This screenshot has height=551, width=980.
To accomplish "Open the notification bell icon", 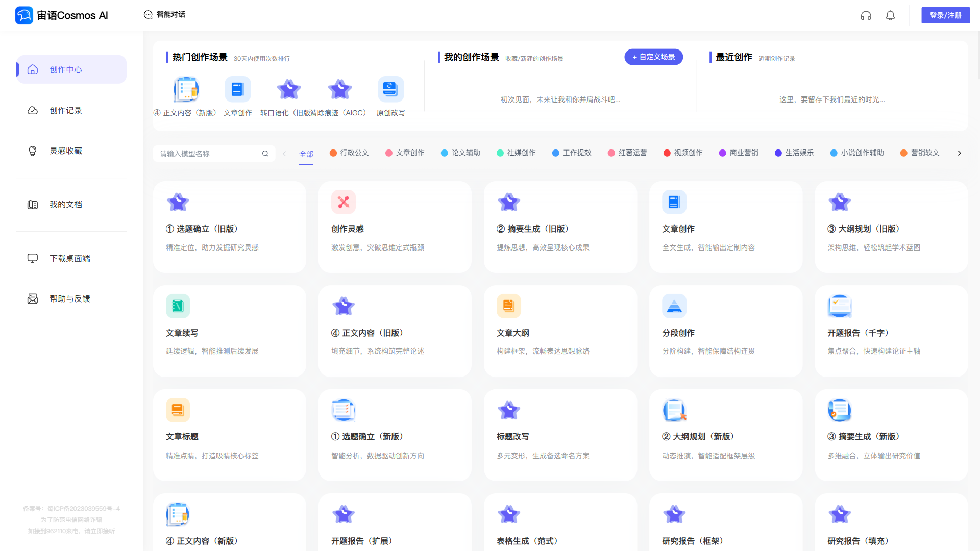I will [890, 16].
